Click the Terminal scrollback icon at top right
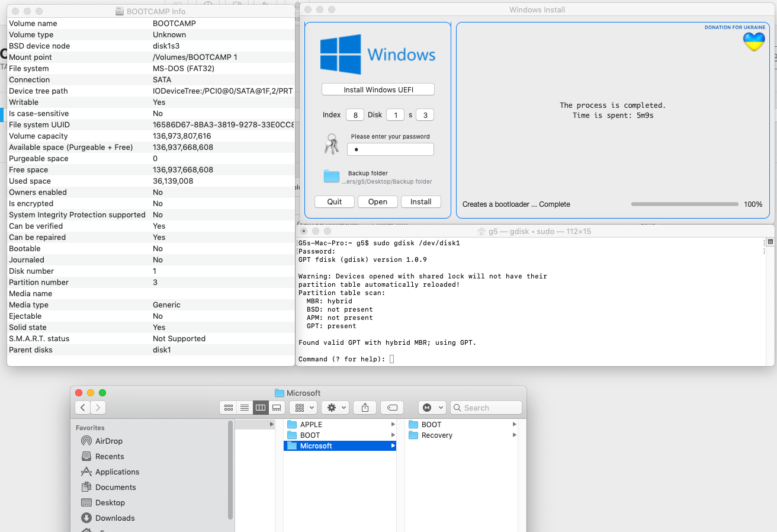Viewport: 777px width, 532px height. pos(770,242)
